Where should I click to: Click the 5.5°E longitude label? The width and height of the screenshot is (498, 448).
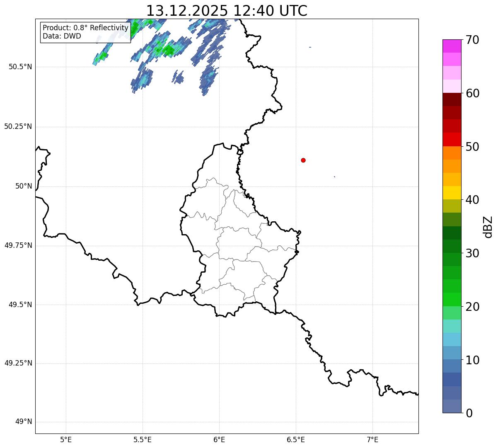(x=143, y=439)
